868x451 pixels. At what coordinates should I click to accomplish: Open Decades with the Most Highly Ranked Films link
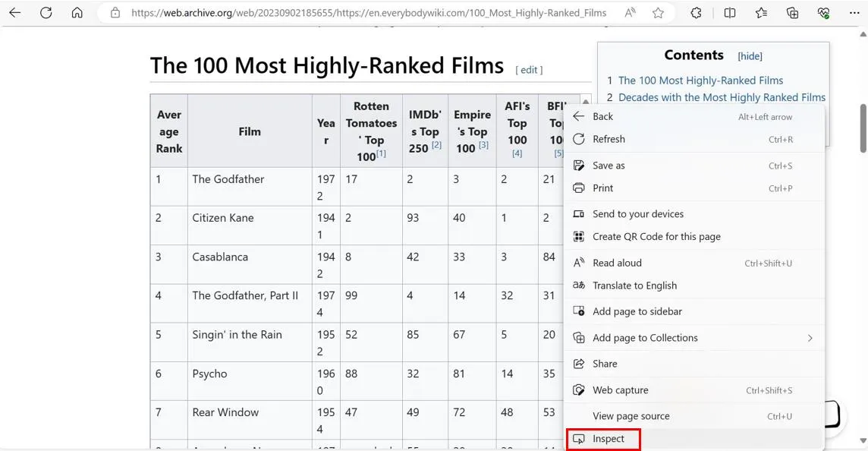(x=722, y=97)
